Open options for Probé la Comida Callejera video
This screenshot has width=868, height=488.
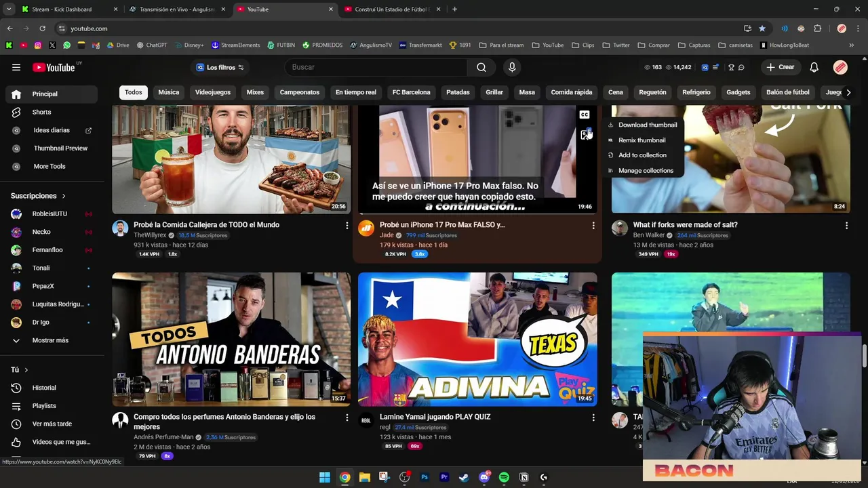347,225
